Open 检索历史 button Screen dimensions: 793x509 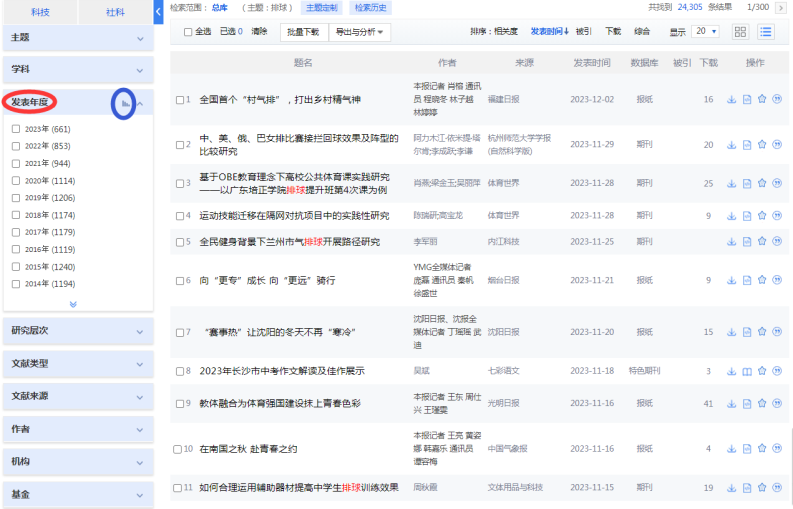point(371,8)
